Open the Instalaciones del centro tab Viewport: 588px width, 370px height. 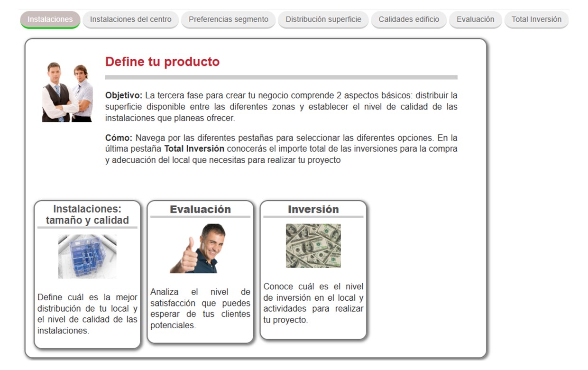[x=131, y=19]
